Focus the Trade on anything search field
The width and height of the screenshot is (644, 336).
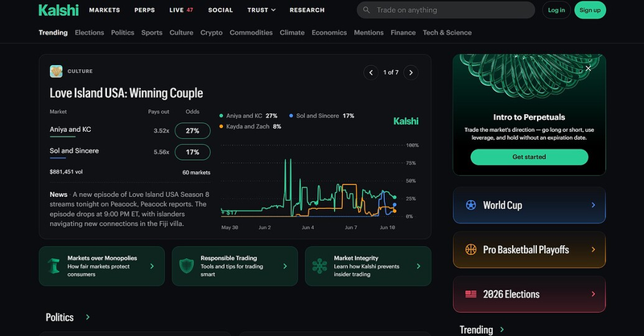(x=446, y=10)
